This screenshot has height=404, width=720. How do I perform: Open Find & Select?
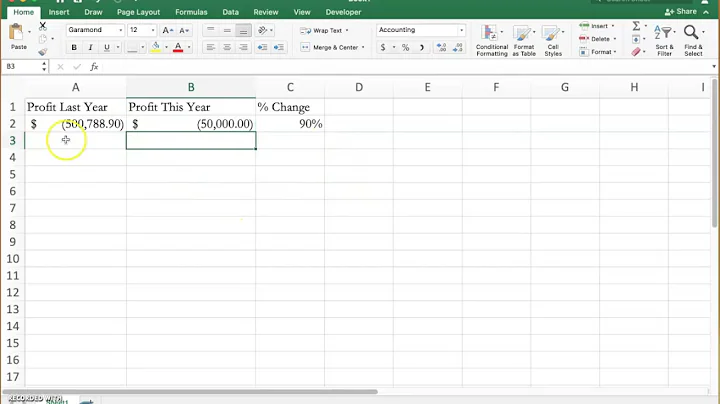click(x=693, y=40)
